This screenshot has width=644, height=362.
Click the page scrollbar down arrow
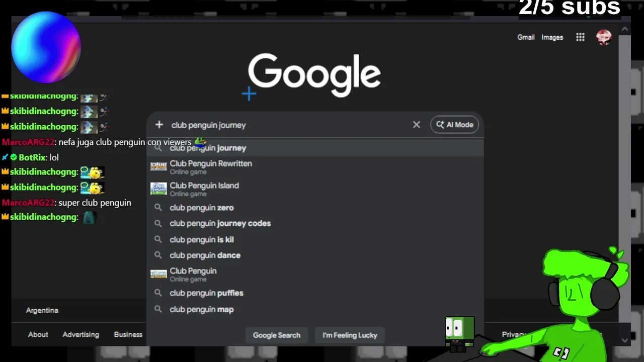pyautogui.click(x=624, y=340)
